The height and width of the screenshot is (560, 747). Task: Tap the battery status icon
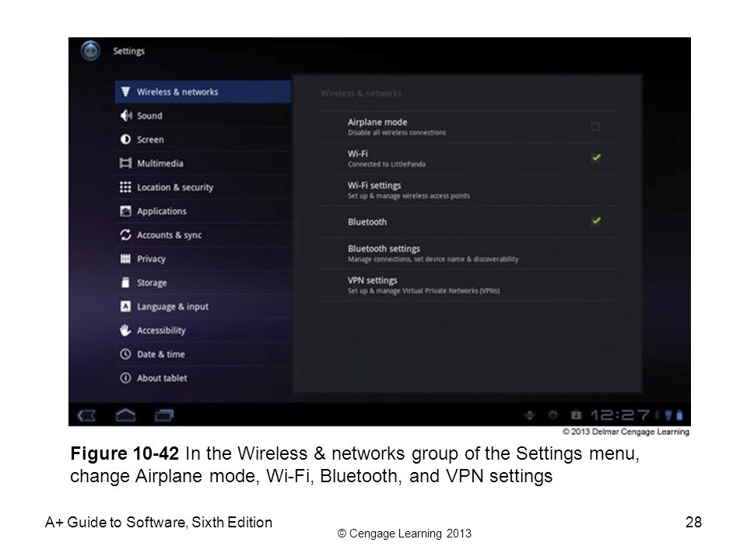(679, 415)
